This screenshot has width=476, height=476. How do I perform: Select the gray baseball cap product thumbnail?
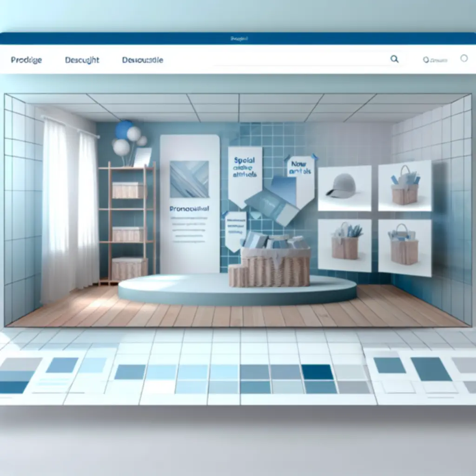pos(344,188)
